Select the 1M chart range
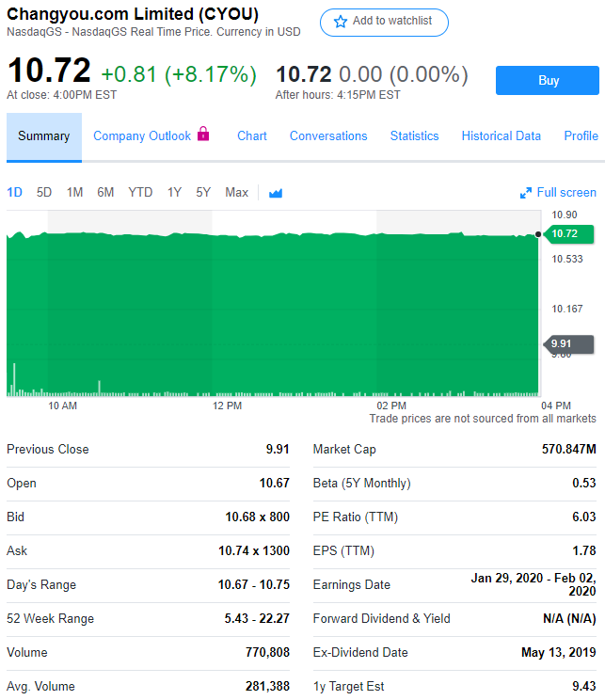 [x=74, y=193]
